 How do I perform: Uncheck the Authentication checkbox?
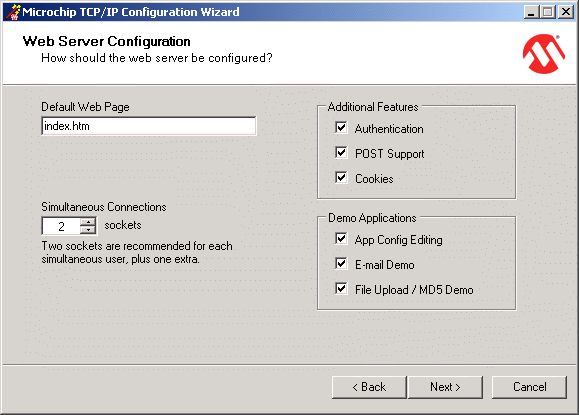tap(341, 128)
